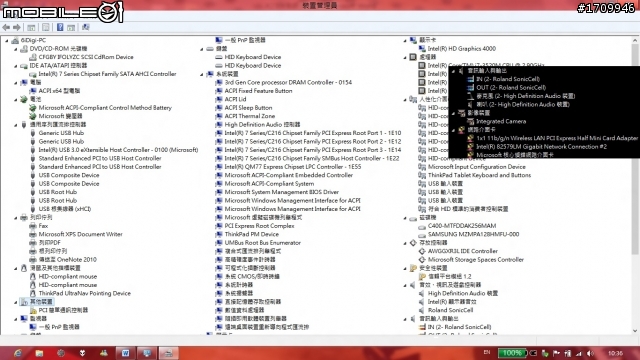The width and height of the screenshot is (640, 360).
Task: Switch to Word from the taskbar
Action: coord(125,353)
